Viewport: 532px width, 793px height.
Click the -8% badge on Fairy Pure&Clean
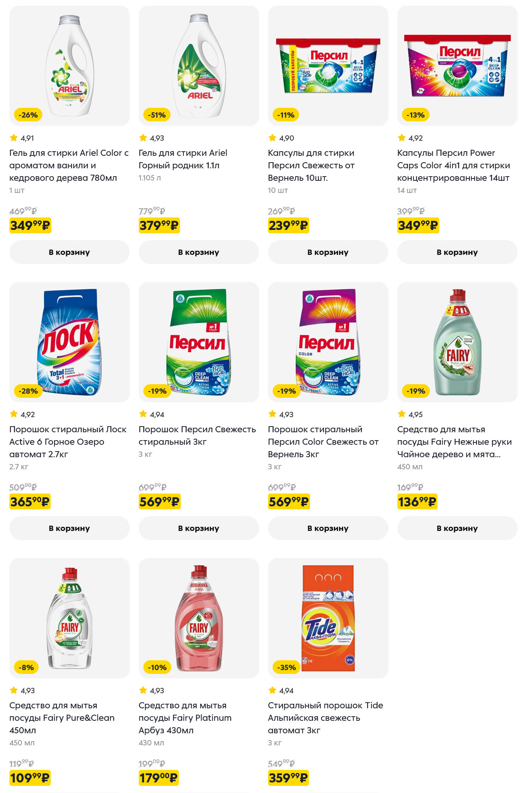26,667
